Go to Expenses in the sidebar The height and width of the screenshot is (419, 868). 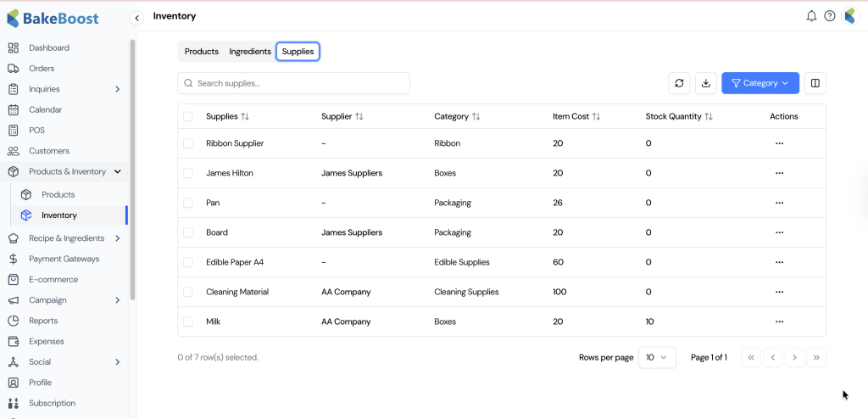coord(46,341)
